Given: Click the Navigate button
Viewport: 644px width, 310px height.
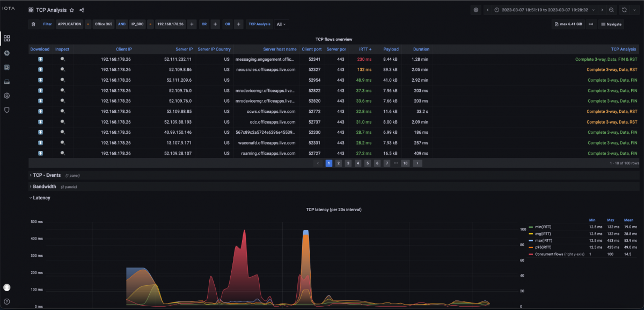Looking at the screenshot, I should 611,24.
